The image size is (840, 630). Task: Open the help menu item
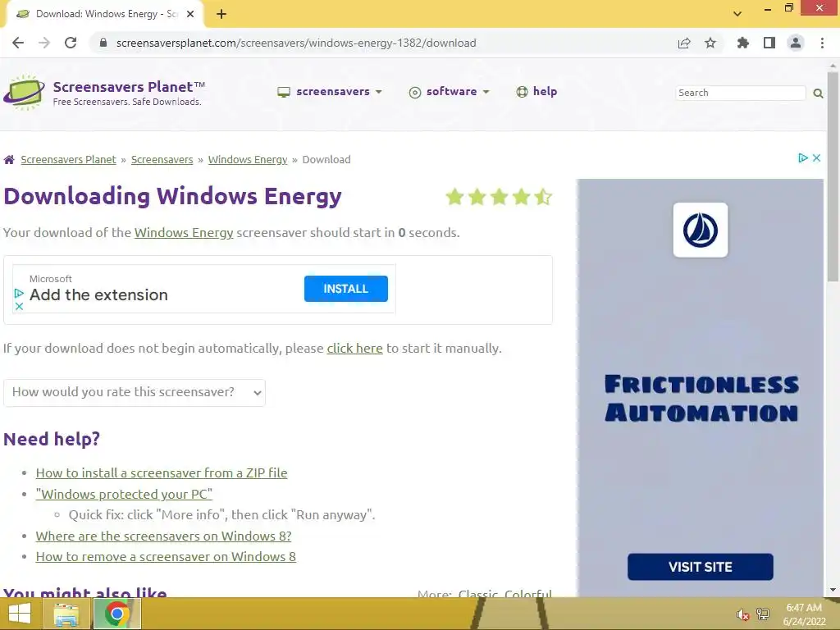coord(536,92)
